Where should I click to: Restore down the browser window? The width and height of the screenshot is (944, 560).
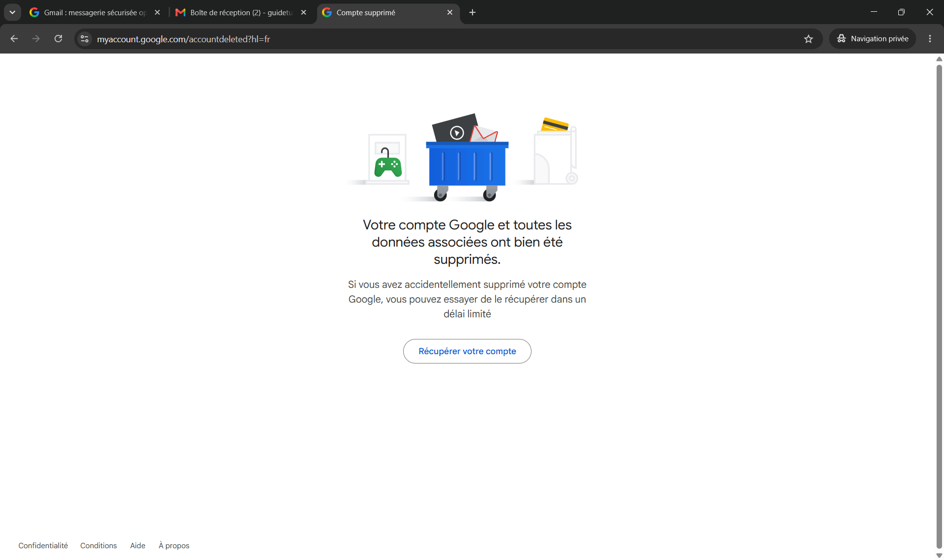tap(901, 12)
